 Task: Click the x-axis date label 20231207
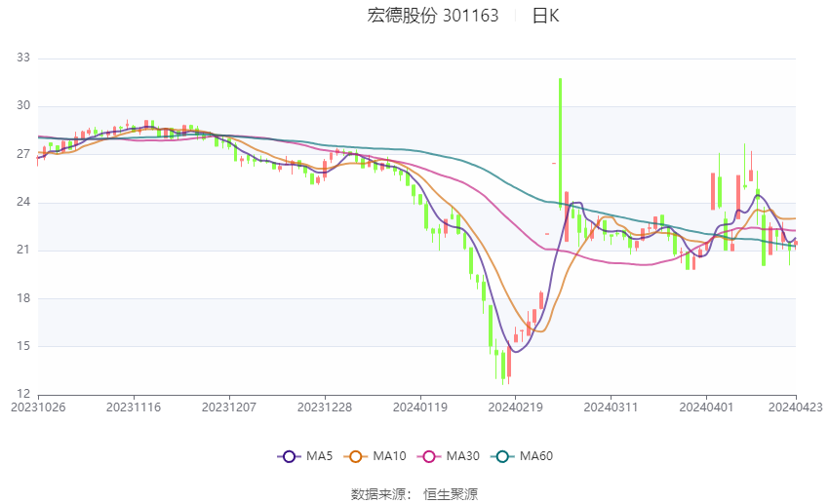(x=229, y=407)
